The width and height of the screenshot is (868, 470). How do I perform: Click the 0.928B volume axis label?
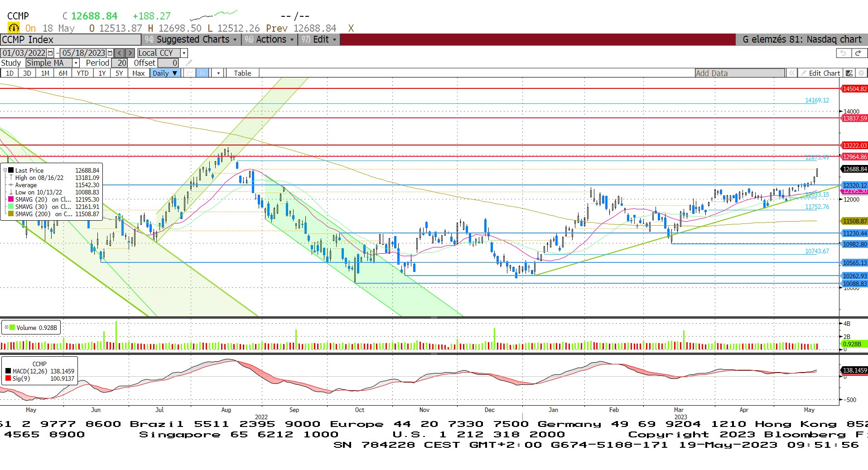pyautogui.click(x=854, y=344)
